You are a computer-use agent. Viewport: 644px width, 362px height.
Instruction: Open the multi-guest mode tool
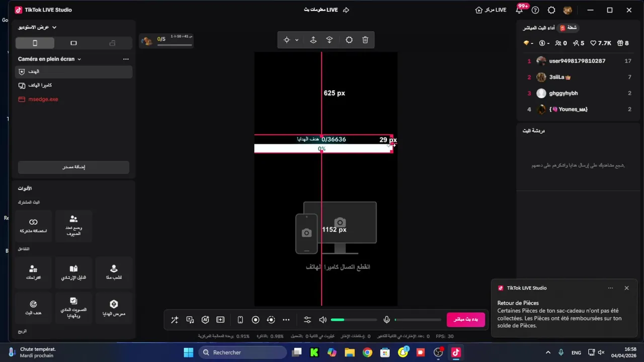click(73, 226)
